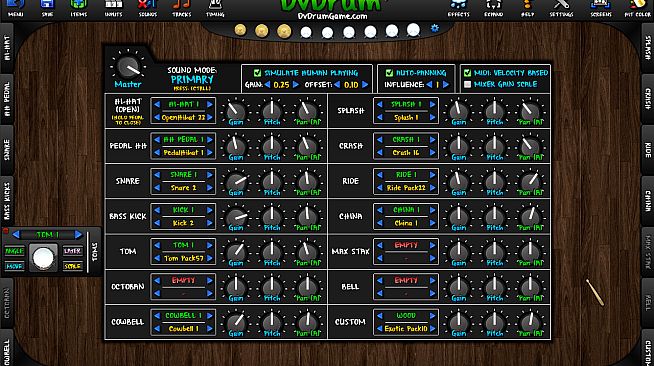
Task: Click the Save floppy disk icon
Action: pyautogui.click(x=47, y=8)
